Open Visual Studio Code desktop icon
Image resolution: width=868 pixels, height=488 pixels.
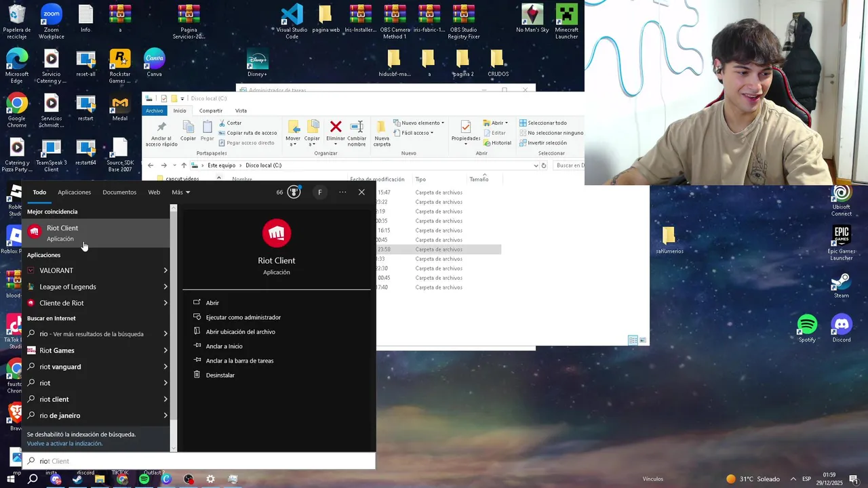coord(292,21)
